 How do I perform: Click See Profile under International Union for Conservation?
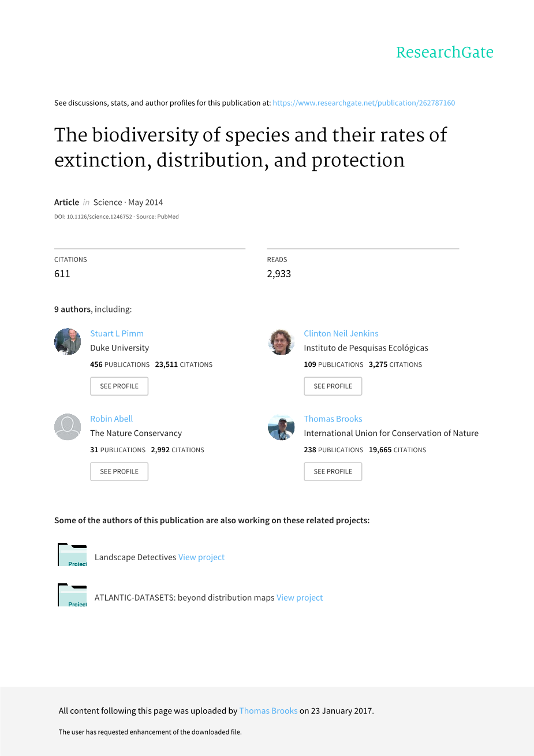click(x=333, y=472)
